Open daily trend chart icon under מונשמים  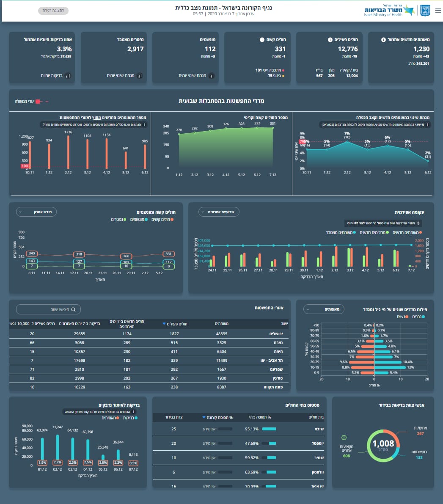tap(212, 76)
